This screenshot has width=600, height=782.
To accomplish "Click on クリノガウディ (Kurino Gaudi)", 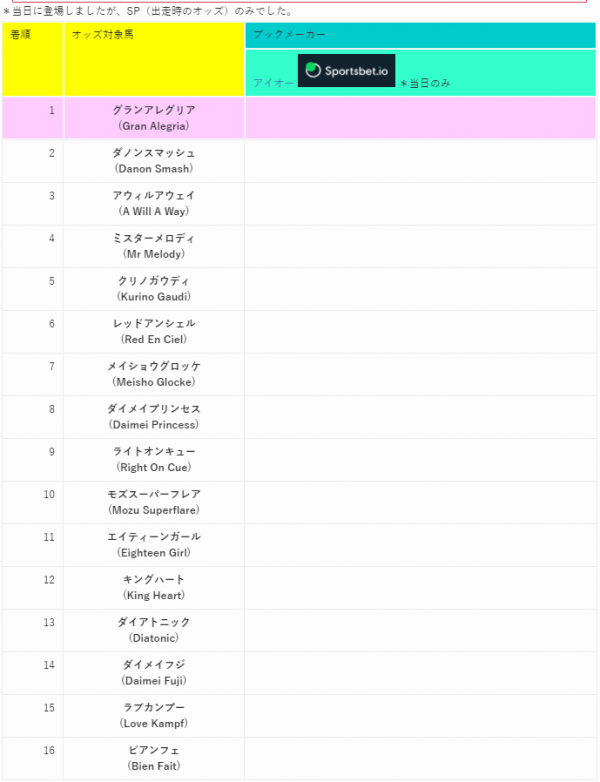I will pos(154,289).
